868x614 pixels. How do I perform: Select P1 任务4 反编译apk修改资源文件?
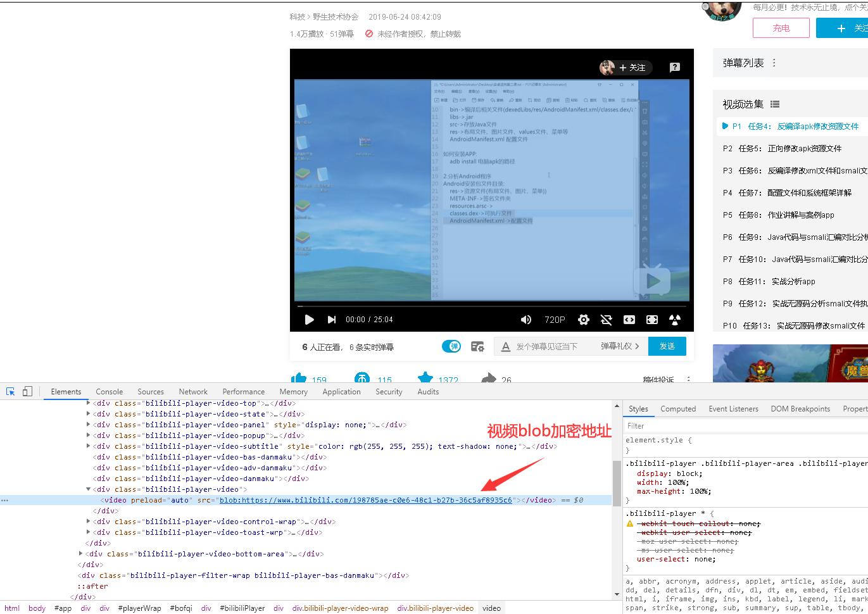[793, 126]
